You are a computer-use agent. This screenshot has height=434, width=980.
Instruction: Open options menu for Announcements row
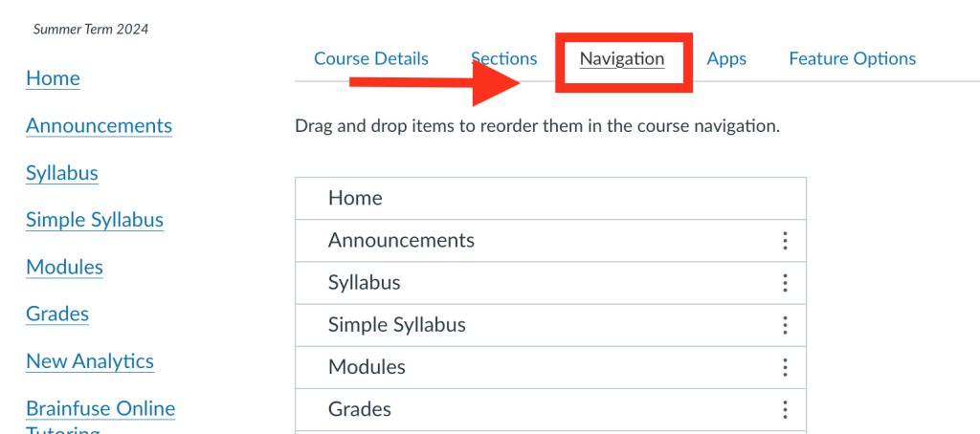(x=785, y=241)
